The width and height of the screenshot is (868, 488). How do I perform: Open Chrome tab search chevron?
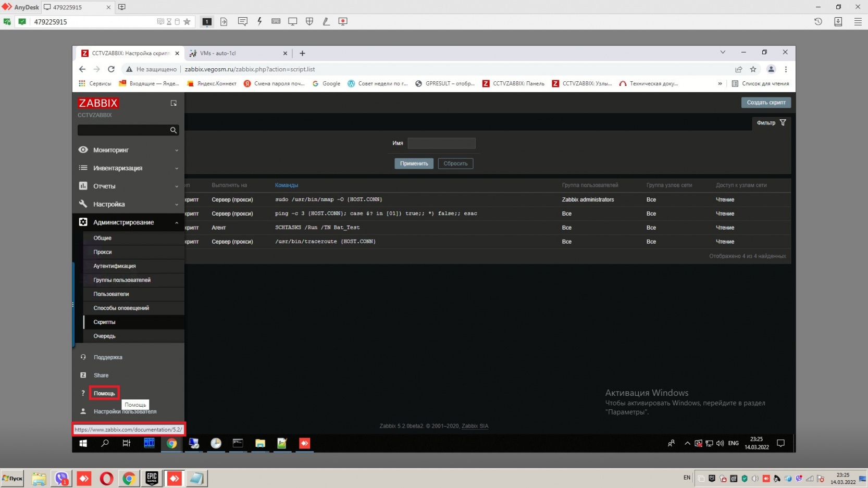(x=723, y=52)
